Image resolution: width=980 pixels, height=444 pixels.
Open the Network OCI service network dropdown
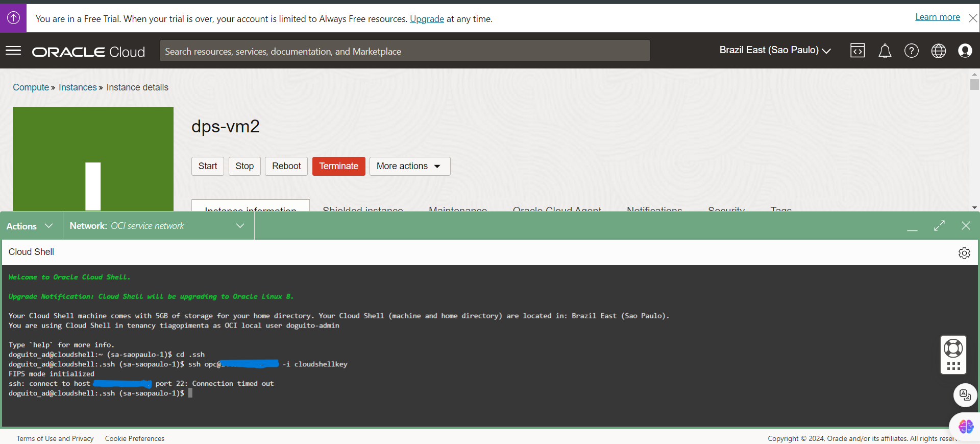tap(158, 226)
